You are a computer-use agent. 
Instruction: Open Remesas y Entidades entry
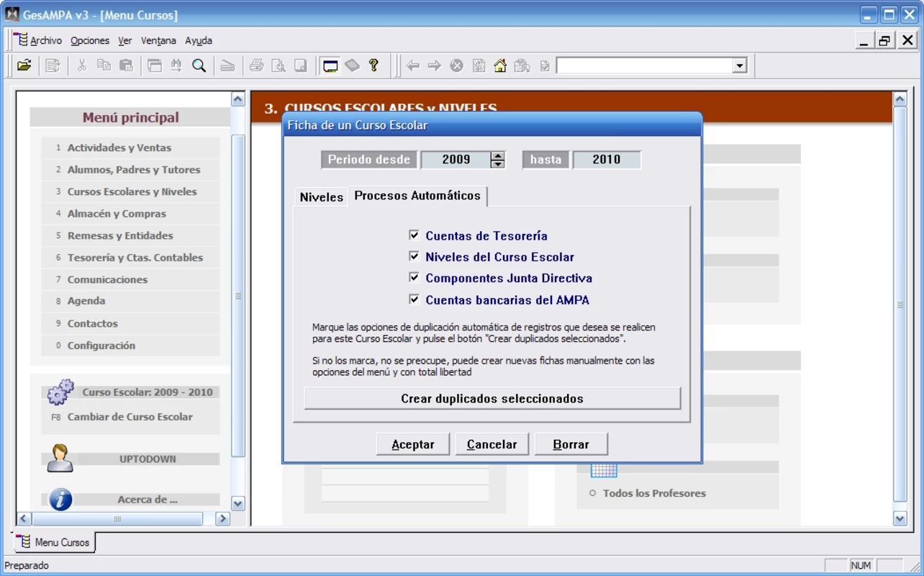(x=130, y=235)
